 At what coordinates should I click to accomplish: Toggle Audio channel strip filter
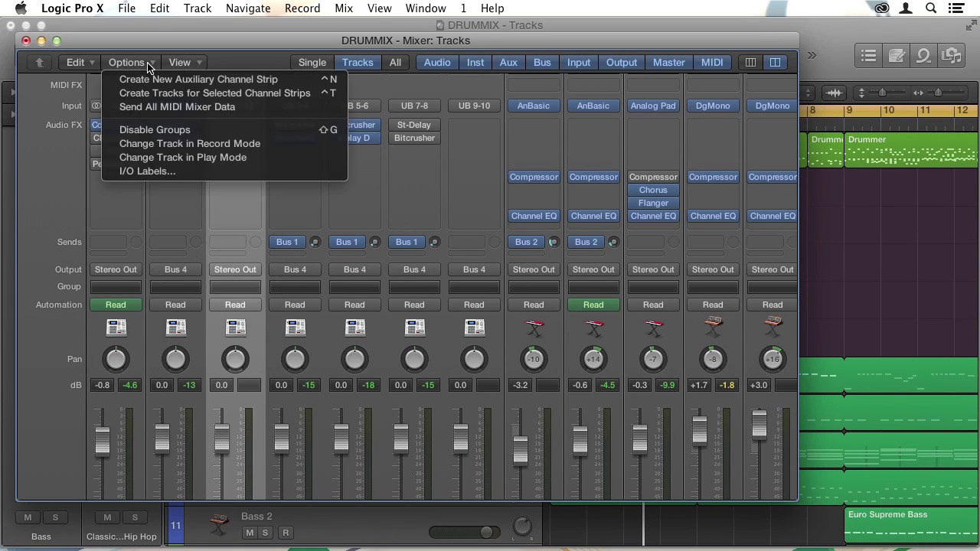pos(437,62)
